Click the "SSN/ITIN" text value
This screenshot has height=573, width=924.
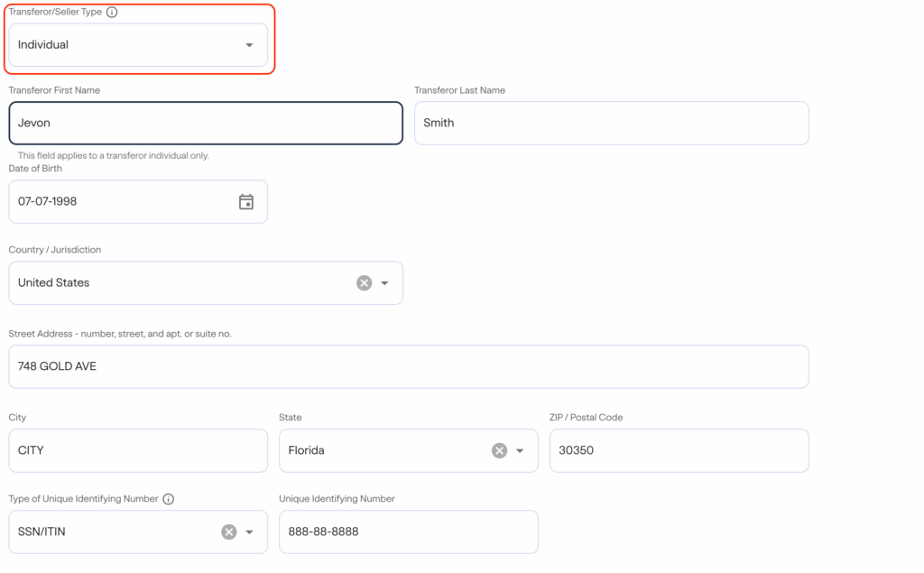pos(42,531)
